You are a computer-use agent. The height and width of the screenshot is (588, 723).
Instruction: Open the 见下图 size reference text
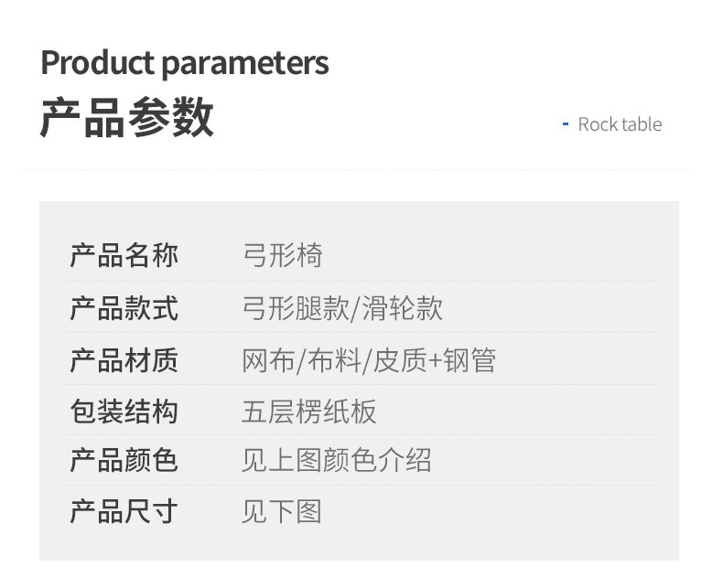click(282, 511)
